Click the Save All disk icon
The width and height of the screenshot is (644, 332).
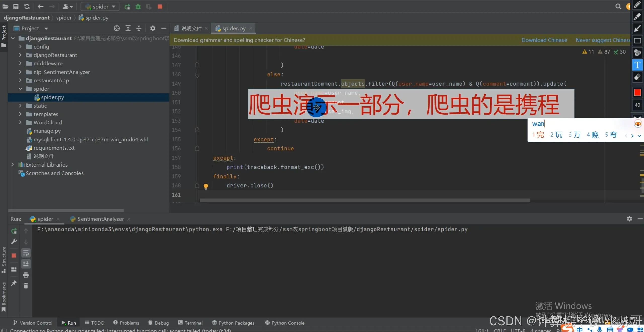point(16,7)
